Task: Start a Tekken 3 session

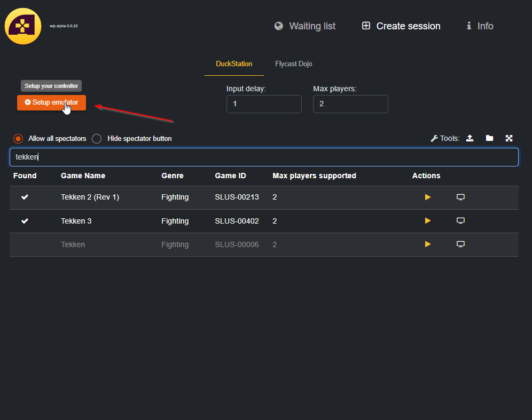Action: (427, 221)
